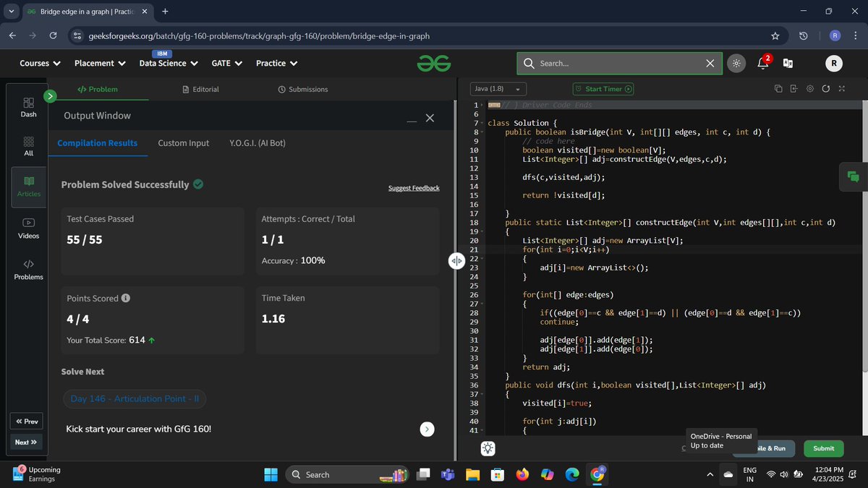The height and width of the screenshot is (488, 868).
Task: Open the notifications bell
Action: click(x=762, y=63)
